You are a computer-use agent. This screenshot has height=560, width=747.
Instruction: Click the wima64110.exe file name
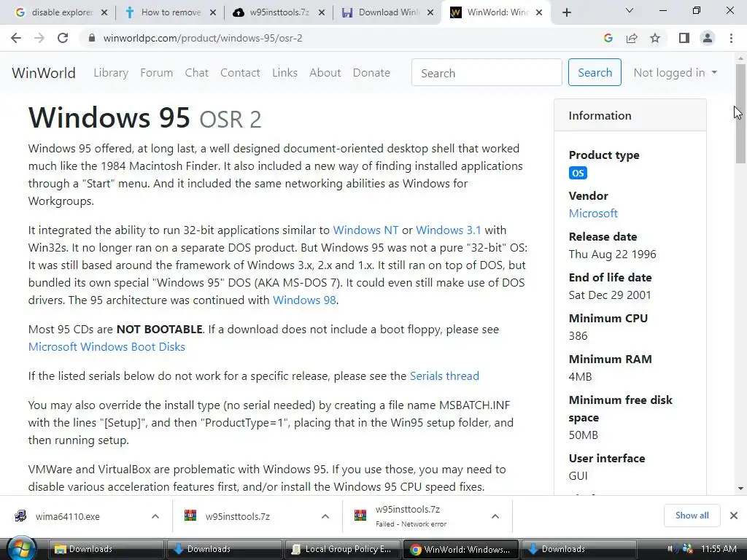[68, 516]
